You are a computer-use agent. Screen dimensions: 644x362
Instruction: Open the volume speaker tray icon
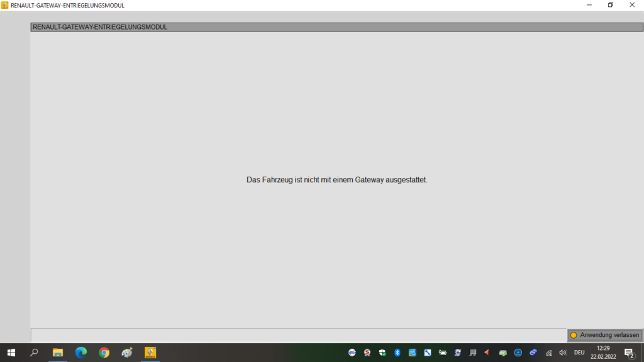pyautogui.click(x=563, y=353)
